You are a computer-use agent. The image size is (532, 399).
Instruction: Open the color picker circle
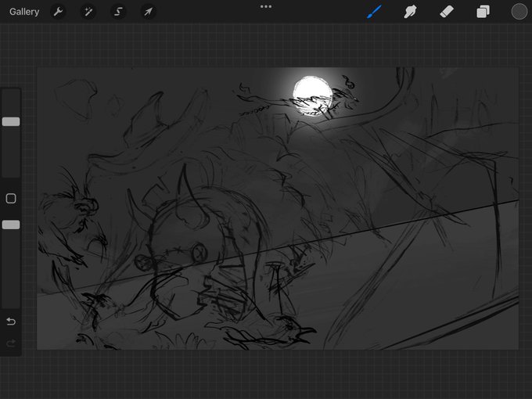[x=519, y=12]
